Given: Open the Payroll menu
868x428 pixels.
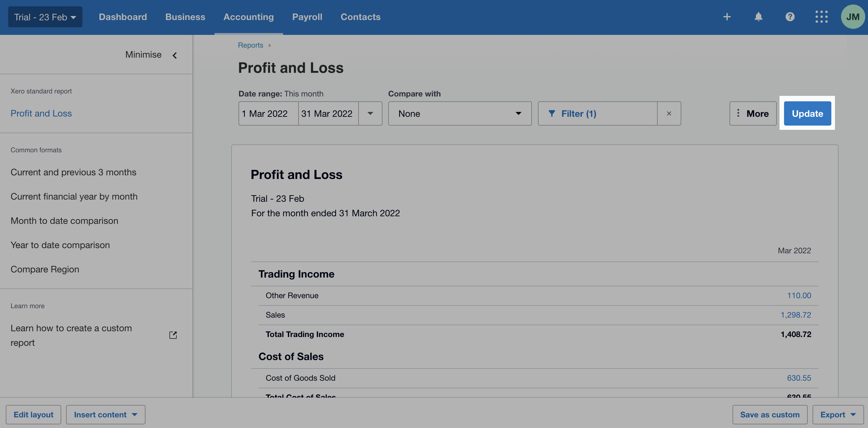Looking at the screenshot, I should tap(307, 17).
